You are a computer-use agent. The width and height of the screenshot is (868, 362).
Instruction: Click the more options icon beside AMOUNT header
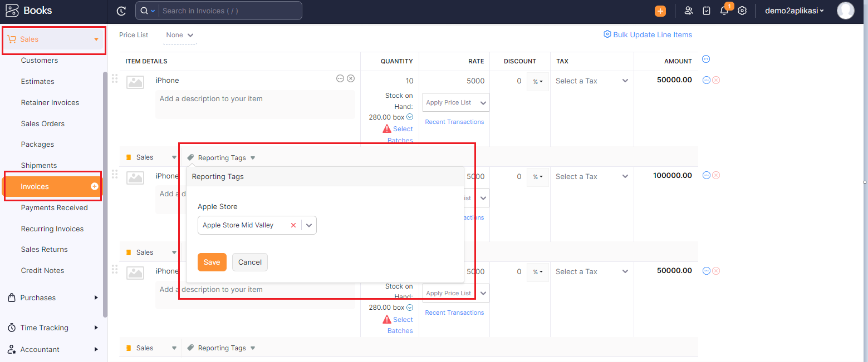(x=706, y=59)
